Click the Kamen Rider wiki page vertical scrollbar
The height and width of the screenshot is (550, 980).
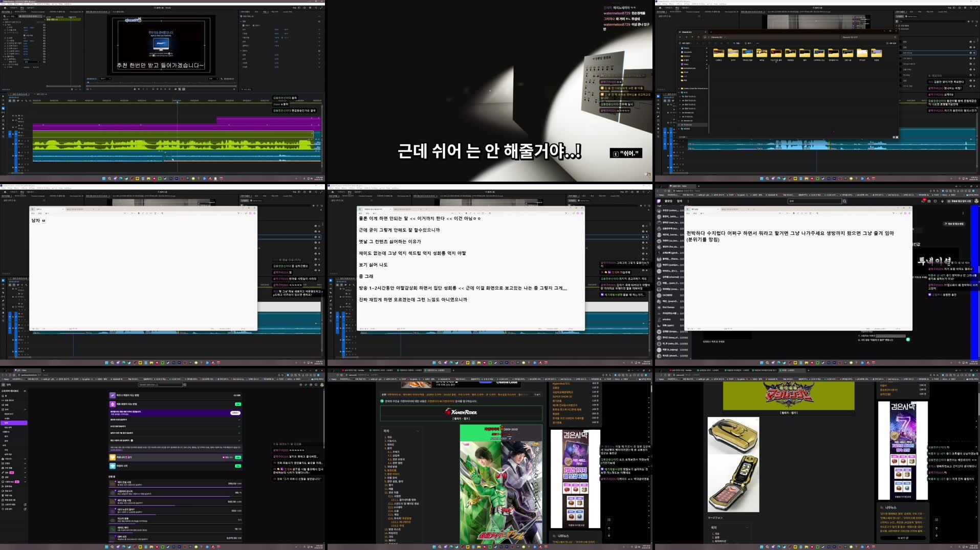tap(651, 388)
